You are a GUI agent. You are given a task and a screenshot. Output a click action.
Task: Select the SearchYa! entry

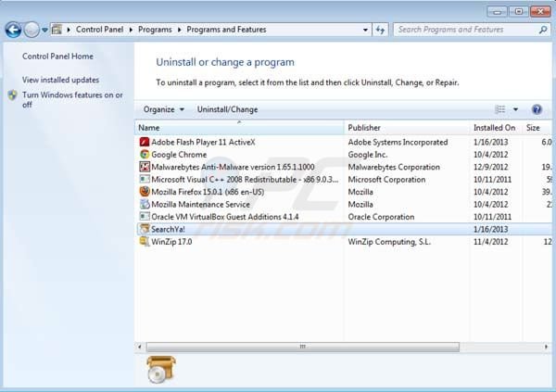[x=345, y=229]
